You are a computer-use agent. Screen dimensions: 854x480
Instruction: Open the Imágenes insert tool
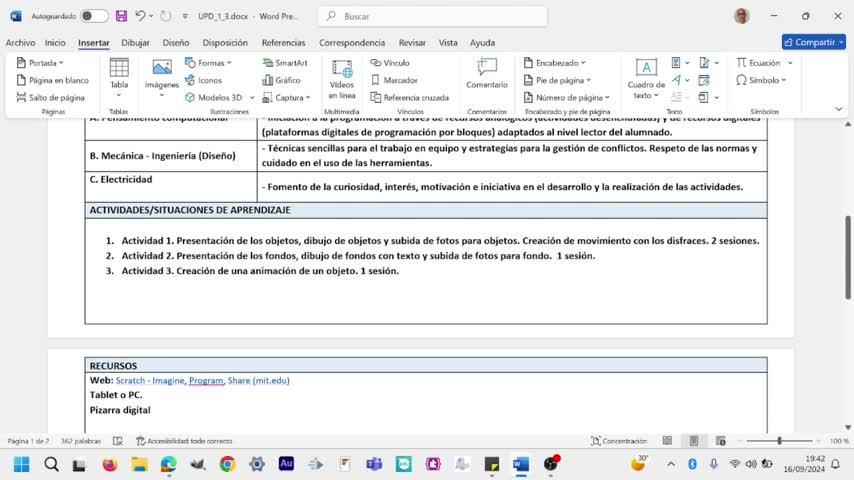click(x=161, y=68)
